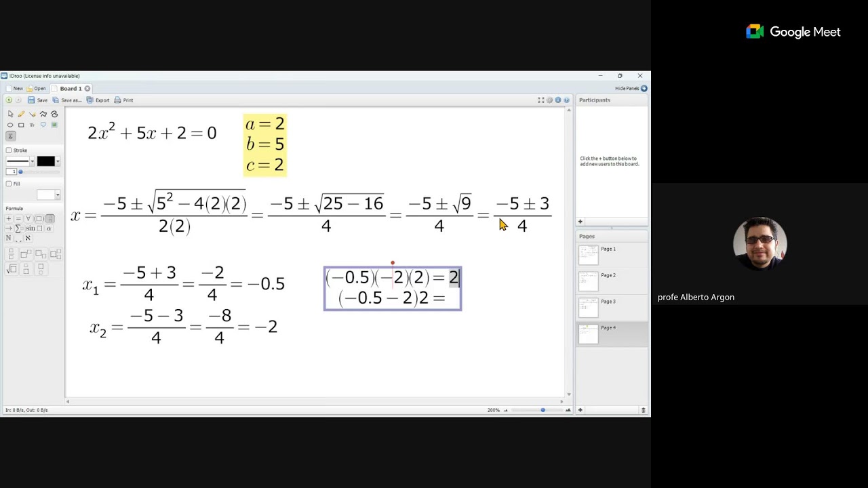Enable the Stroke checkbox
The width and height of the screenshot is (868, 488).
9,150
